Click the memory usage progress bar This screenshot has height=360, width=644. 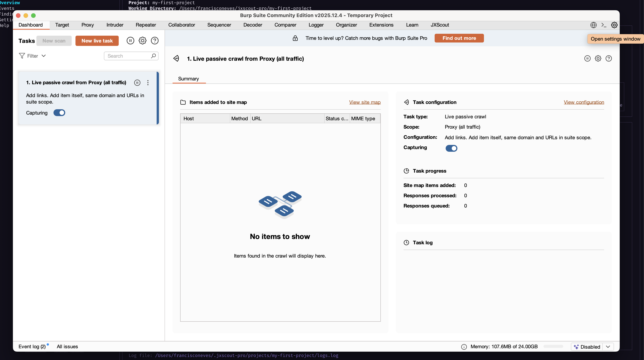coord(553,347)
